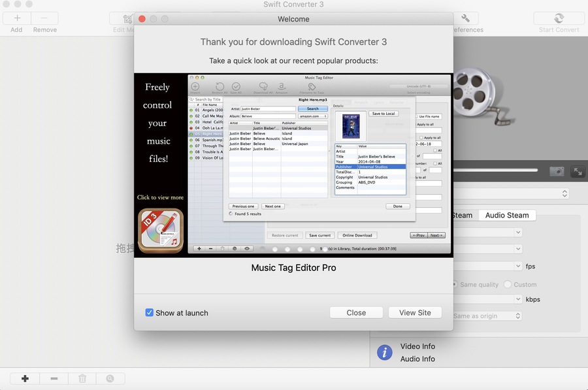Switch to the Audio Steam tab

coord(507,215)
